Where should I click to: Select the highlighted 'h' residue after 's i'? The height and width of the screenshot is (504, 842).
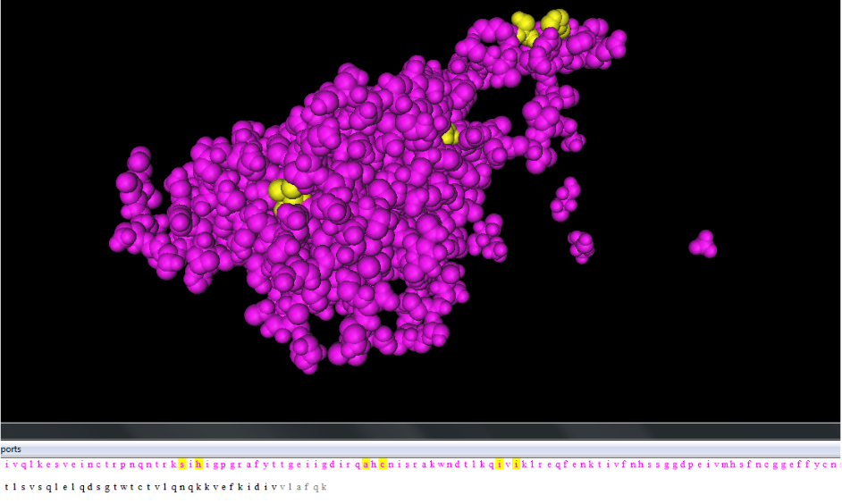(x=199, y=464)
